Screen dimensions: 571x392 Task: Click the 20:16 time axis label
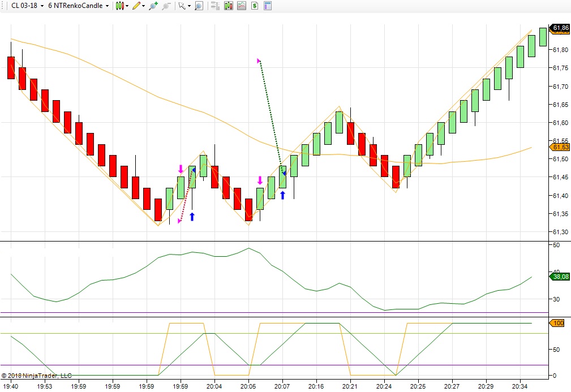coord(316,386)
